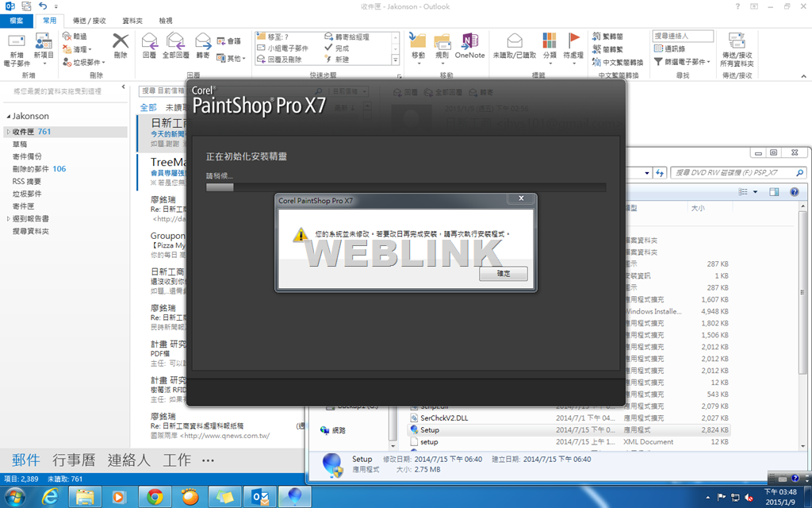The width and height of the screenshot is (812, 508).
Task: Click the undo arrow in quick access toolbar
Action: point(43,6)
